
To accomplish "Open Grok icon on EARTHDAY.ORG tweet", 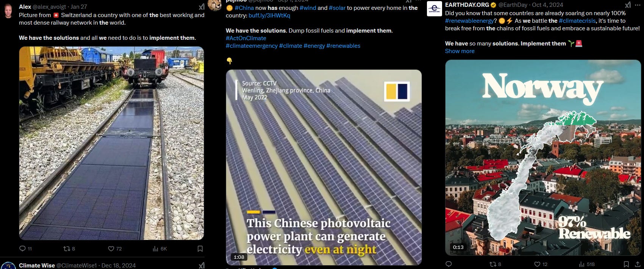I will [x=628, y=5].
